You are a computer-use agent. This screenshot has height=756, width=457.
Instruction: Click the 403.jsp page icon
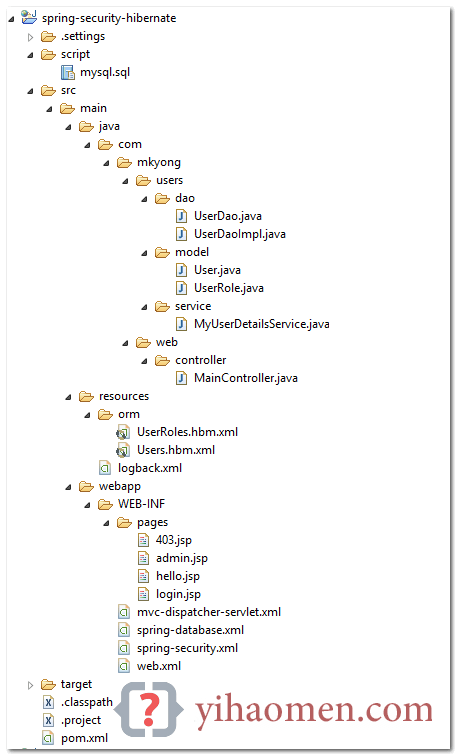[x=143, y=540]
